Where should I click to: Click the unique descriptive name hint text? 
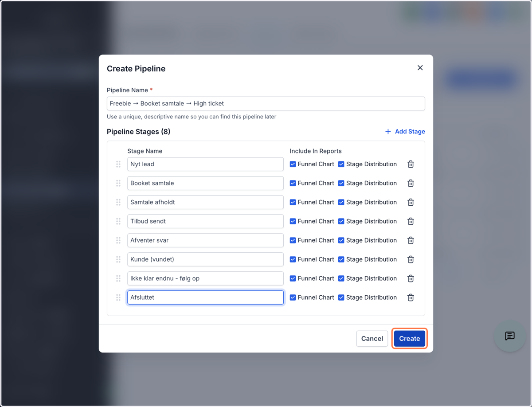(x=192, y=117)
